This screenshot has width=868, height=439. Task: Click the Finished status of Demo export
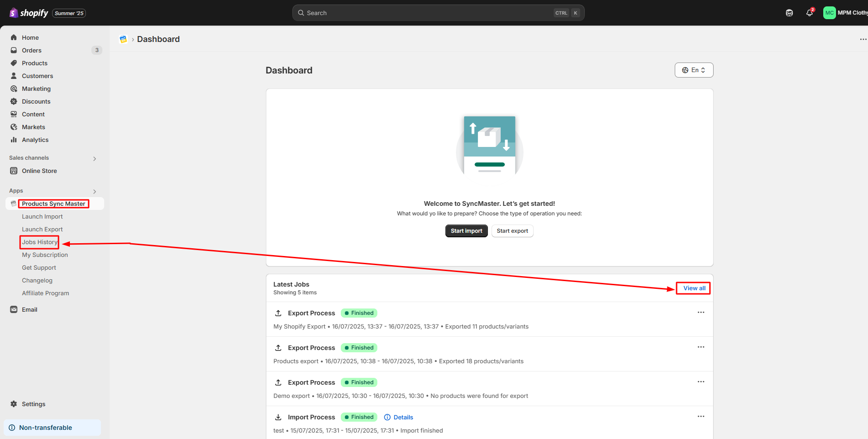pyautogui.click(x=359, y=382)
